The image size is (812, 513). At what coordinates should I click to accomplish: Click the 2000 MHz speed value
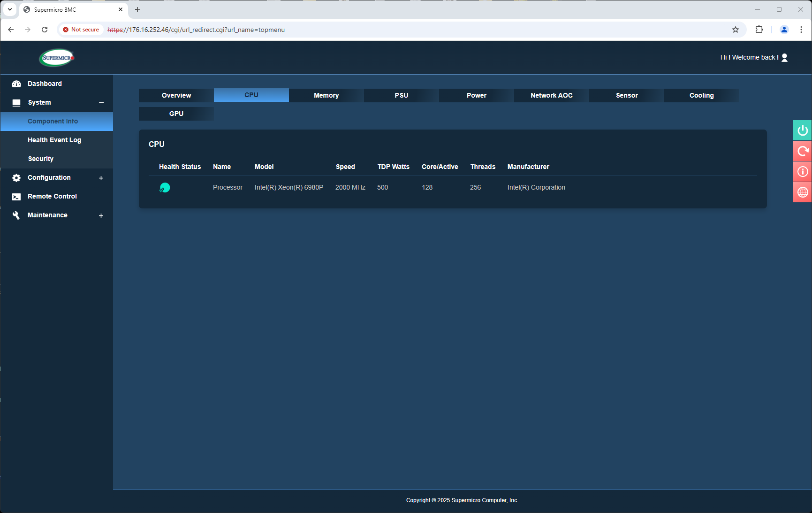[350, 187]
